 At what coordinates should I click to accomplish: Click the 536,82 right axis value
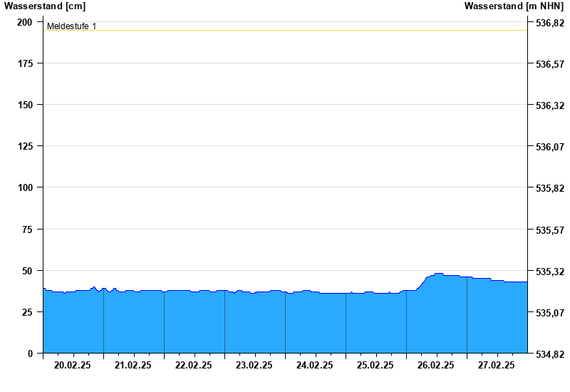[549, 23]
